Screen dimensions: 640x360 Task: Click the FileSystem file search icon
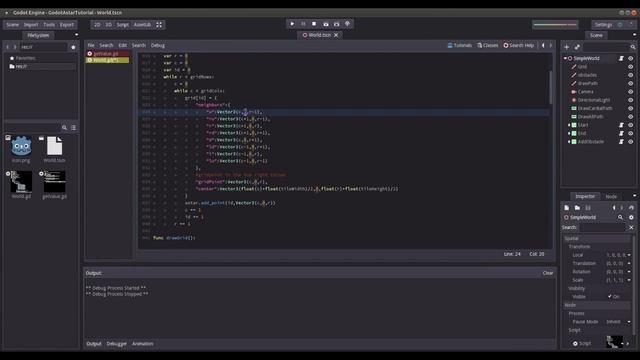pyautogui.click(x=64, y=128)
